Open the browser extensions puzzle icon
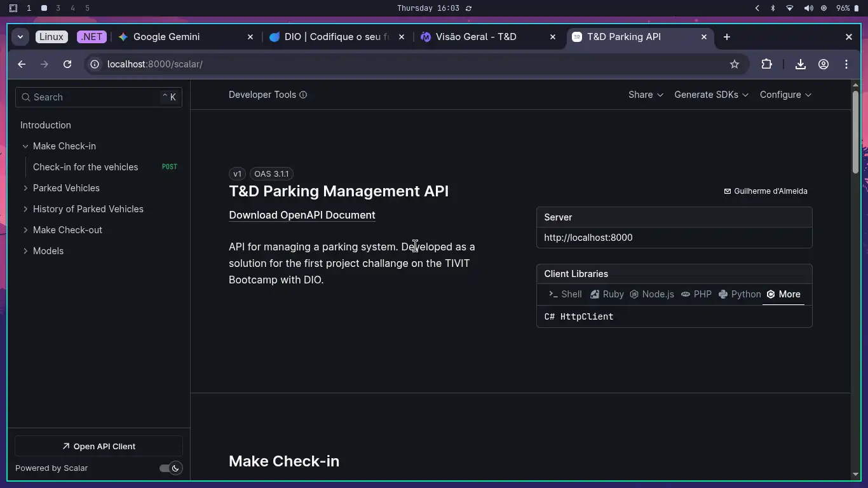 coord(766,64)
